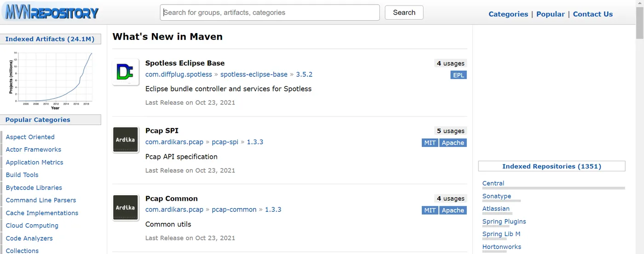Focus the artifact search input field
Viewport: 644px width, 254px height.
[270, 12]
